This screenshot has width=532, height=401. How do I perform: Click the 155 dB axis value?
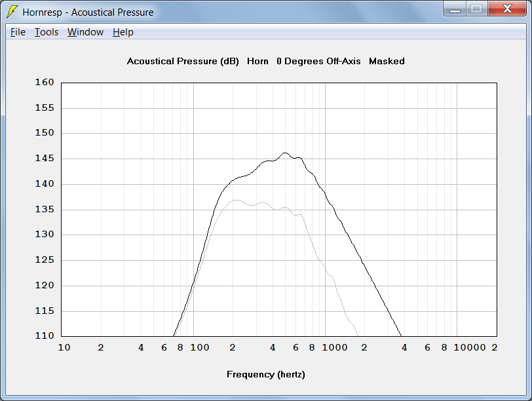45,108
